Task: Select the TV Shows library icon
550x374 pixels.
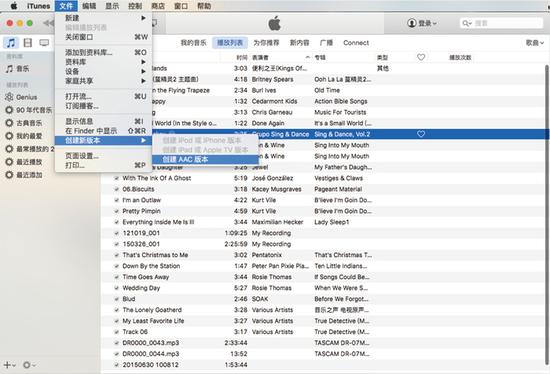Action: click(x=44, y=43)
